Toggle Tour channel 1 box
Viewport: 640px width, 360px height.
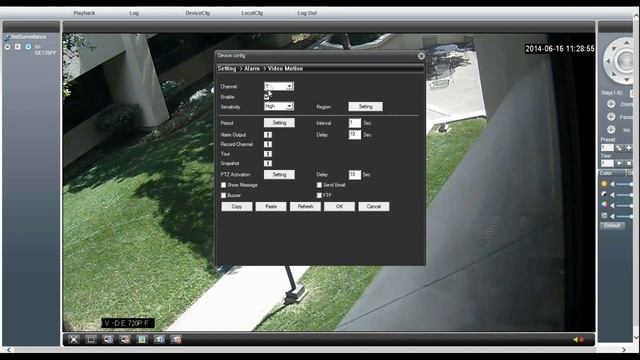[268, 154]
